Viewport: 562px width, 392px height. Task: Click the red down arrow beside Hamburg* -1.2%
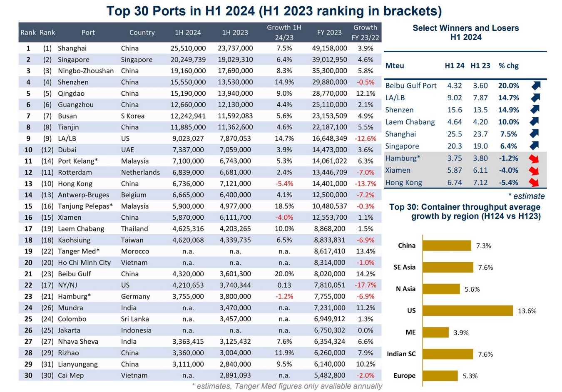pos(534,159)
